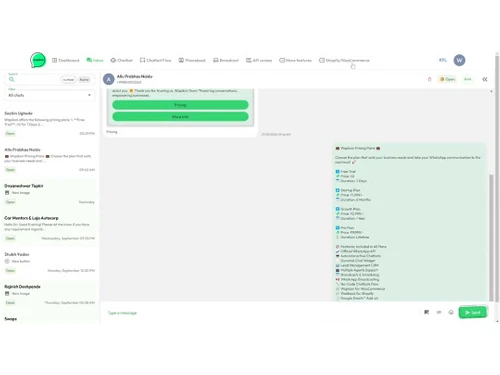This screenshot has height=375, width=500.
Task: Open the Car Mentors & Lajo Autocorp chat
Action: coord(49,228)
